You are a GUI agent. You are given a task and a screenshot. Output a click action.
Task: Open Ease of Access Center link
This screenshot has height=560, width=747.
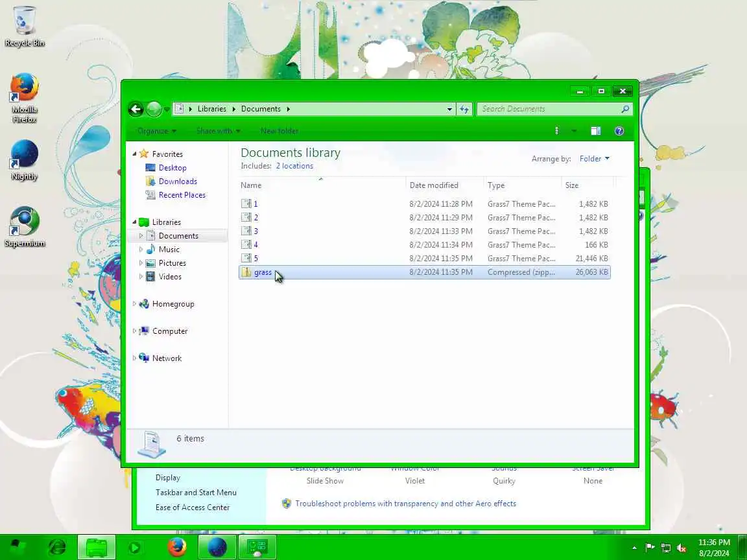[193, 507]
